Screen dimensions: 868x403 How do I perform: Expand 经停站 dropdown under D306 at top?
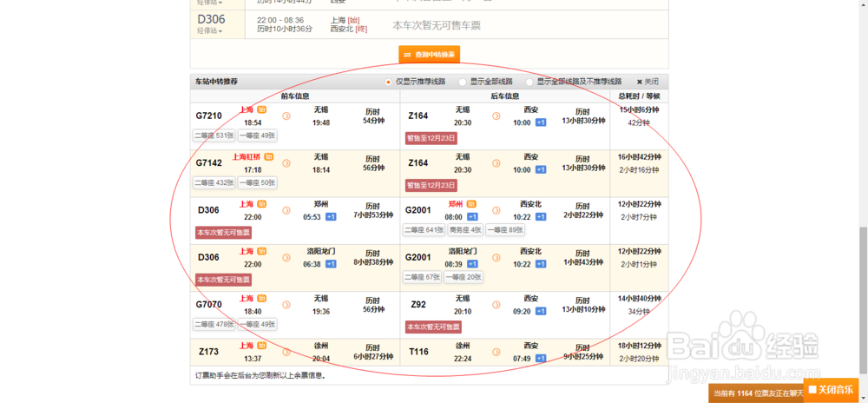tap(210, 31)
